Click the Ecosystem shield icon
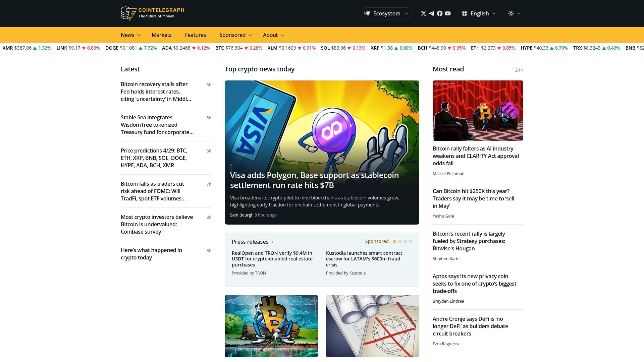This screenshot has width=644, height=362. click(368, 13)
